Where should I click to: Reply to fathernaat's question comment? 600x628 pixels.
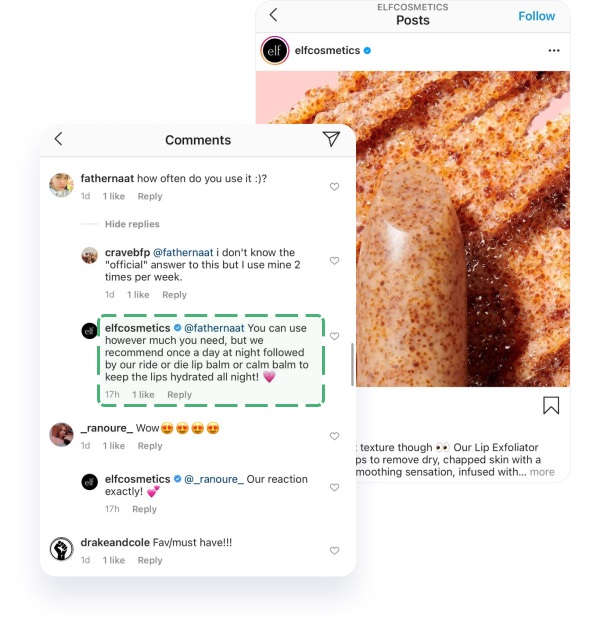pyautogui.click(x=150, y=196)
